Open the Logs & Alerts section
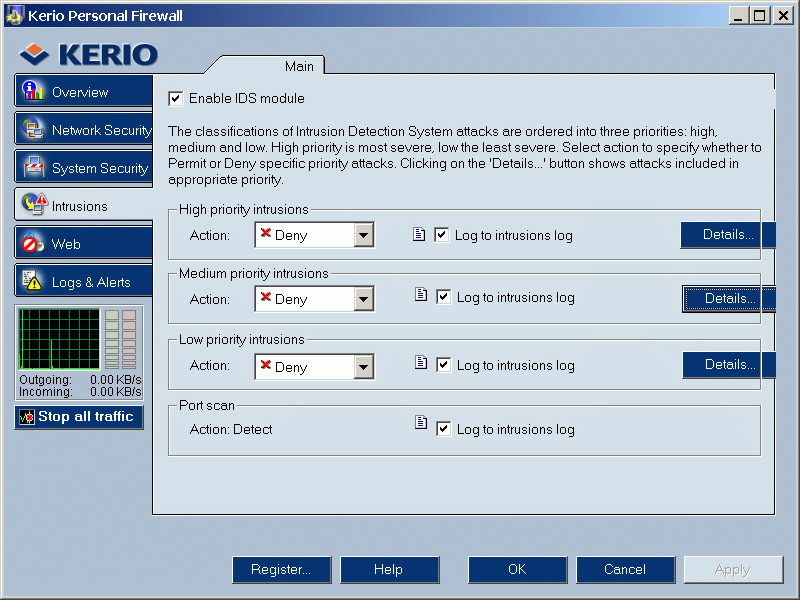800x600 pixels. tap(84, 281)
